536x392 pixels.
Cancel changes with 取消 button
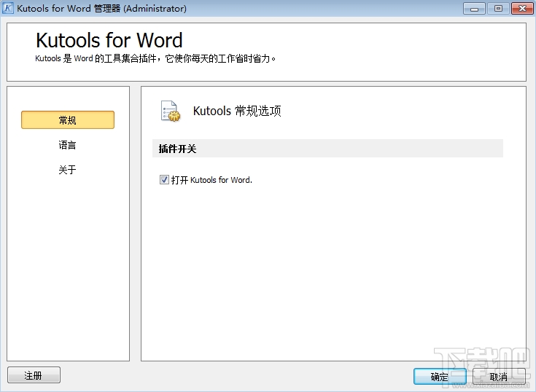[499, 377]
